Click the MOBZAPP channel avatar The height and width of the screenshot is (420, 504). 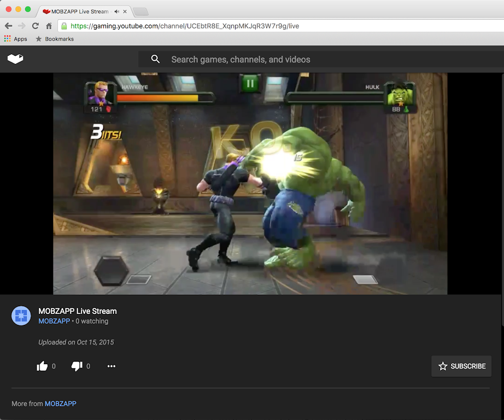[21, 316]
